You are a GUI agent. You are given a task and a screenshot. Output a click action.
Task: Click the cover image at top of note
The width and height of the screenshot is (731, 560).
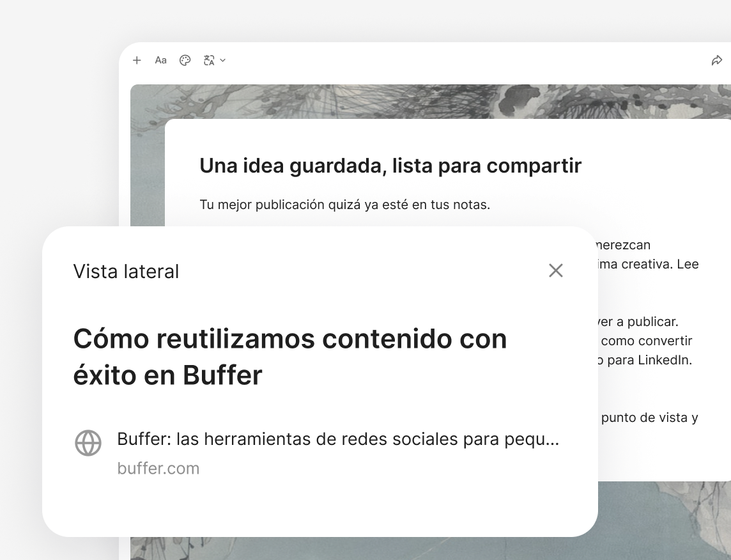(430, 101)
